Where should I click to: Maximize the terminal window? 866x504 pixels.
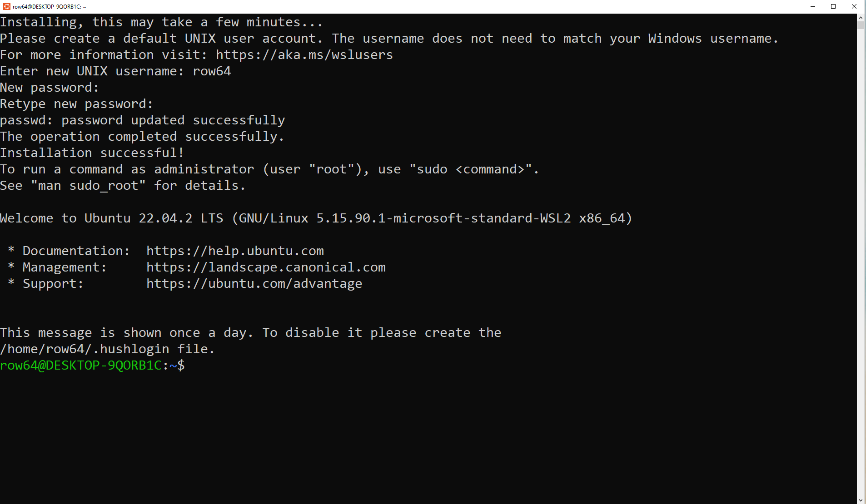tap(833, 6)
